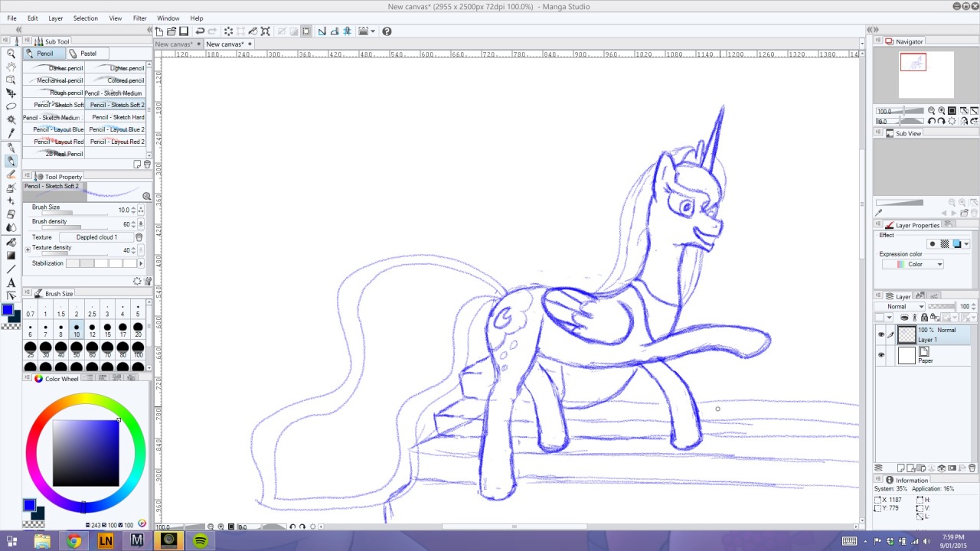The height and width of the screenshot is (551, 980).
Task: Toggle lock transparent pixels icon
Action: 934,318
